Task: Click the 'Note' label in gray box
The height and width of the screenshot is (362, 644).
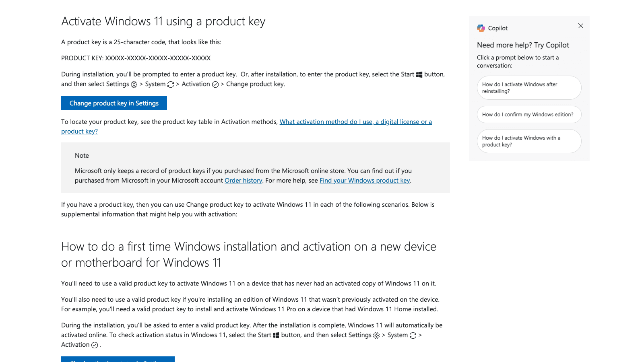Action: (82, 155)
